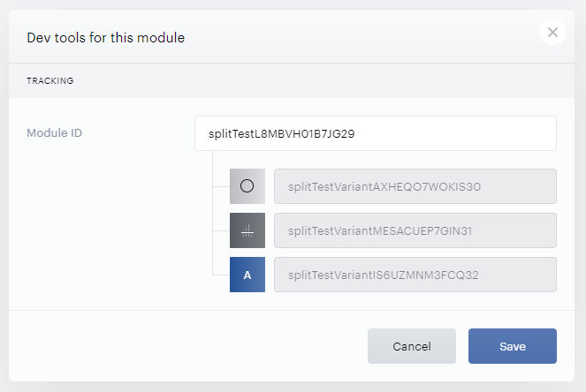Select the variant icon beside the AXHEQO7WOKIS30 ID
Viewport: 586px width, 392px height.
click(247, 186)
